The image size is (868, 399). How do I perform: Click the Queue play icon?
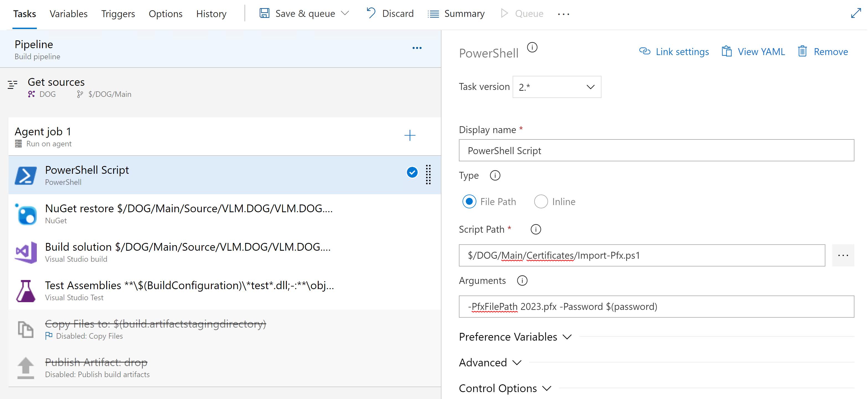(x=504, y=14)
